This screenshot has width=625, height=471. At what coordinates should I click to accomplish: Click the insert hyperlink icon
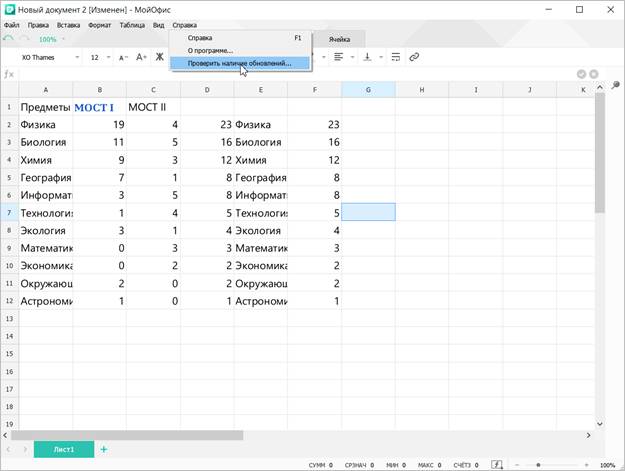(x=414, y=57)
